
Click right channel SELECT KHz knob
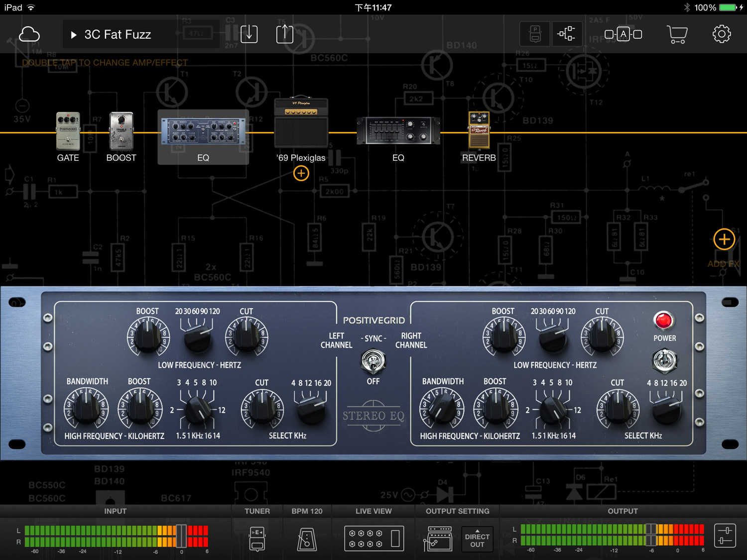(667, 410)
